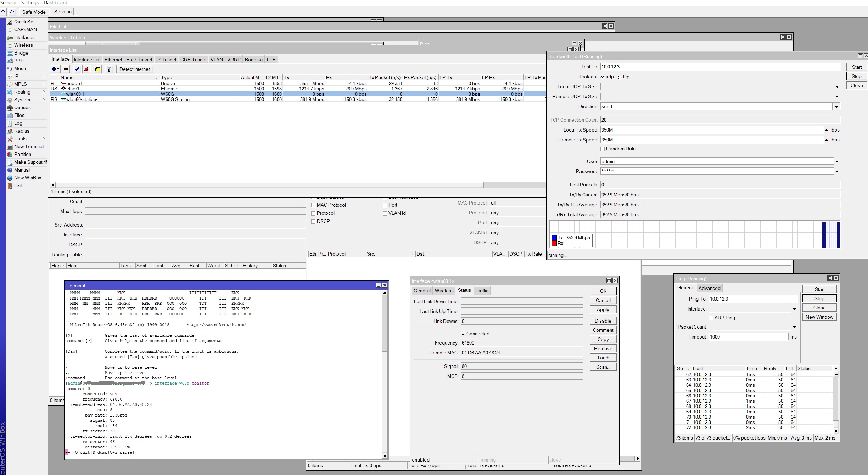This screenshot has width=868, height=475.
Task: Open the Direction dropdown in Bandwidth Test
Action: pos(836,106)
